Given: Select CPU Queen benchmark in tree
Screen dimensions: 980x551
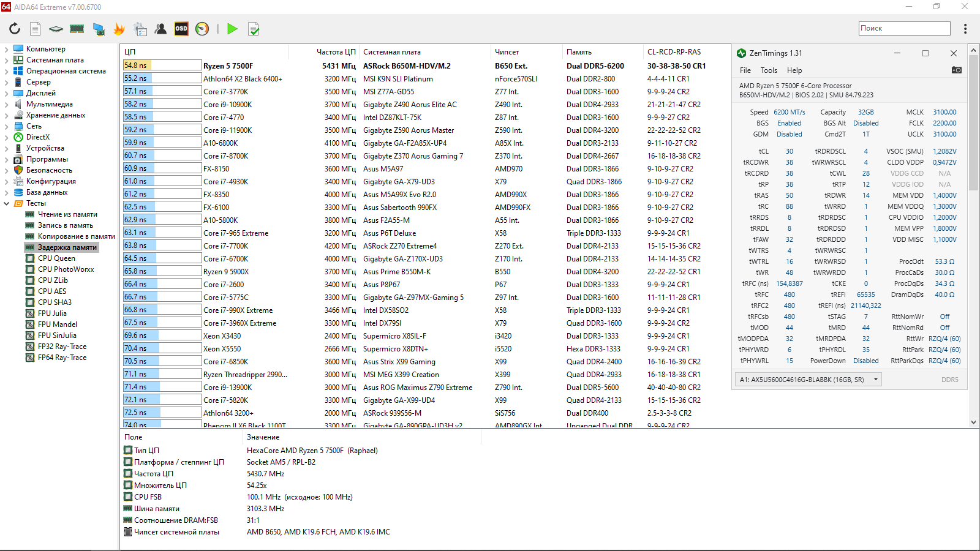Looking at the screenshot, I should coord(56,258).
